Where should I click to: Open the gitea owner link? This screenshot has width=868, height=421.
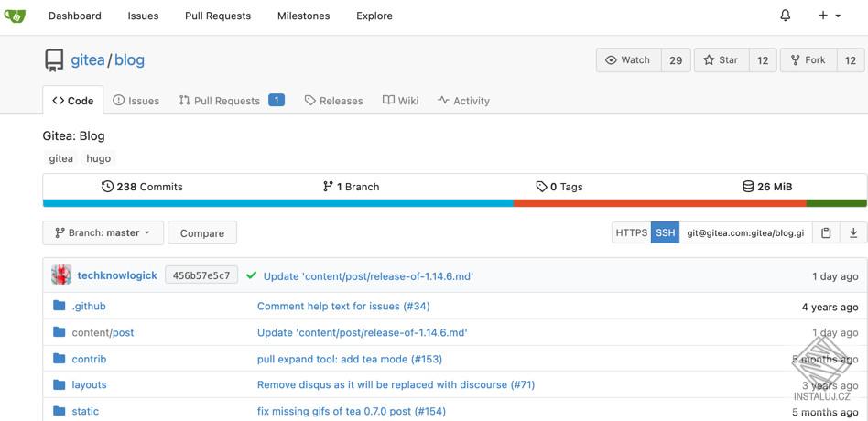[88, 60]
